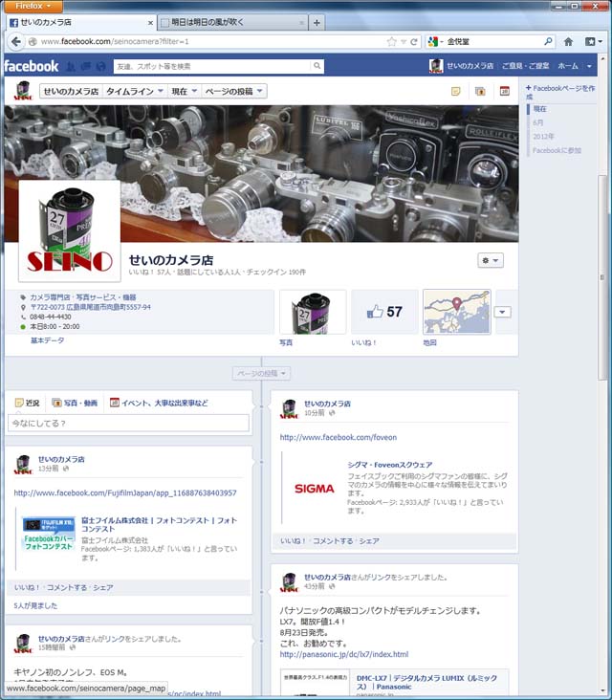The width and height of the screenshot is (612, 700).
Task: Go to Firefox home page icon
Action: tap(568, 41)
